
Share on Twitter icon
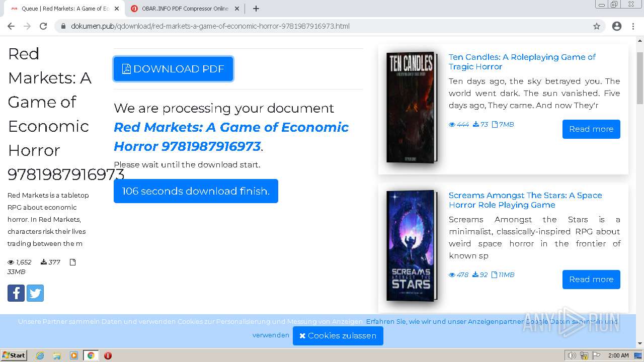pyautogui.click(x=35, y=293)
